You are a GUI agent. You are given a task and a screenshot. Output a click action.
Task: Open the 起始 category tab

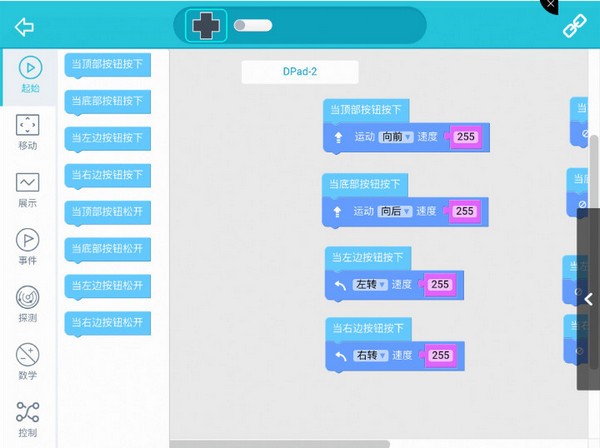point(30,75)
